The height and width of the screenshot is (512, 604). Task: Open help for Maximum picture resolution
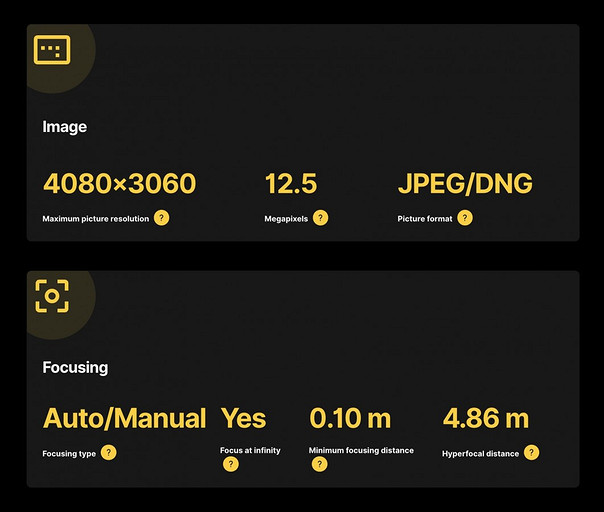[x=161, y=218]
